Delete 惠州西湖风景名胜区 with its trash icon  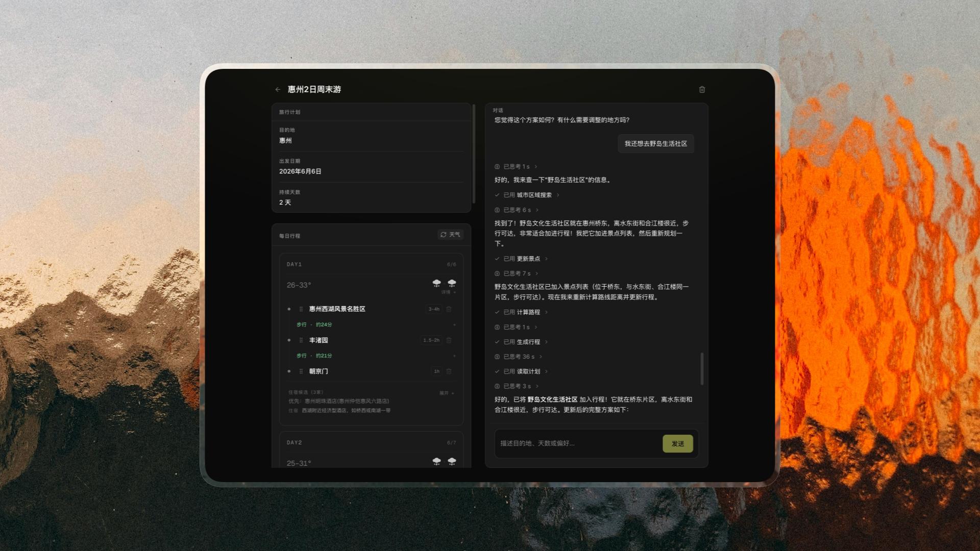click(449, 309)
